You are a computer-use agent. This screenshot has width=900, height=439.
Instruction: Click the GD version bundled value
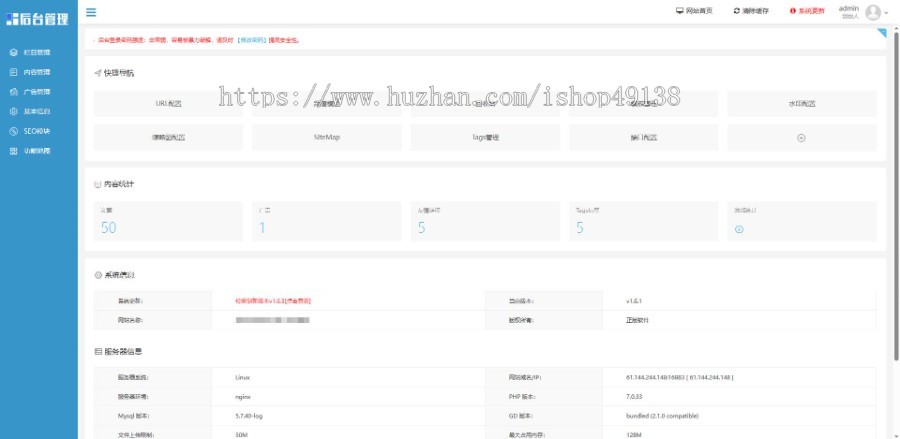662,416
